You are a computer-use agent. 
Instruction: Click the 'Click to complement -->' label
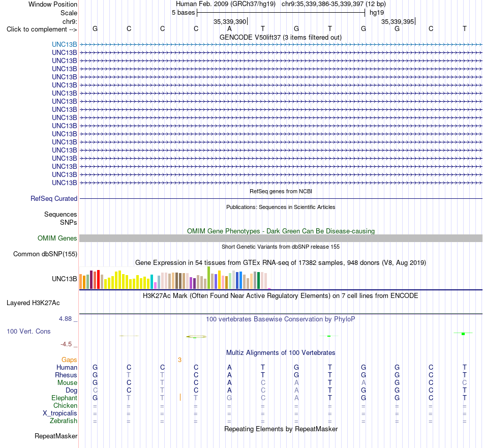tap(42, 29)
